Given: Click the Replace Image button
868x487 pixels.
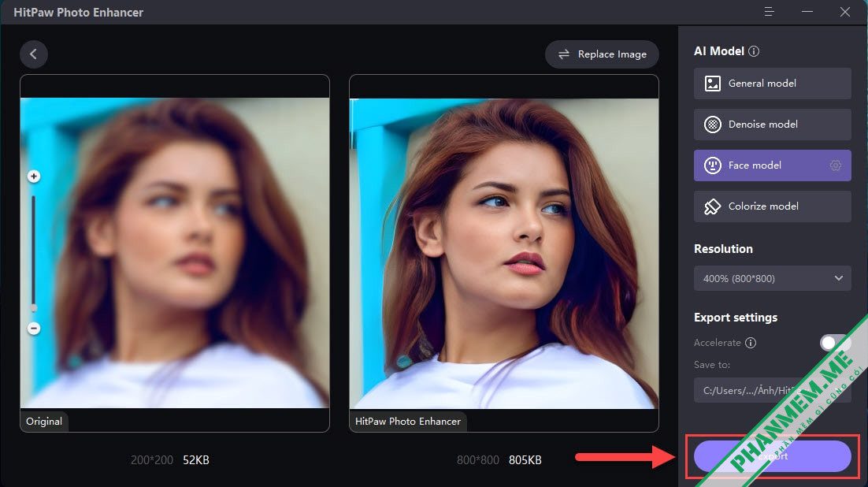Looking at the screenshot, I should coord(602,54).
